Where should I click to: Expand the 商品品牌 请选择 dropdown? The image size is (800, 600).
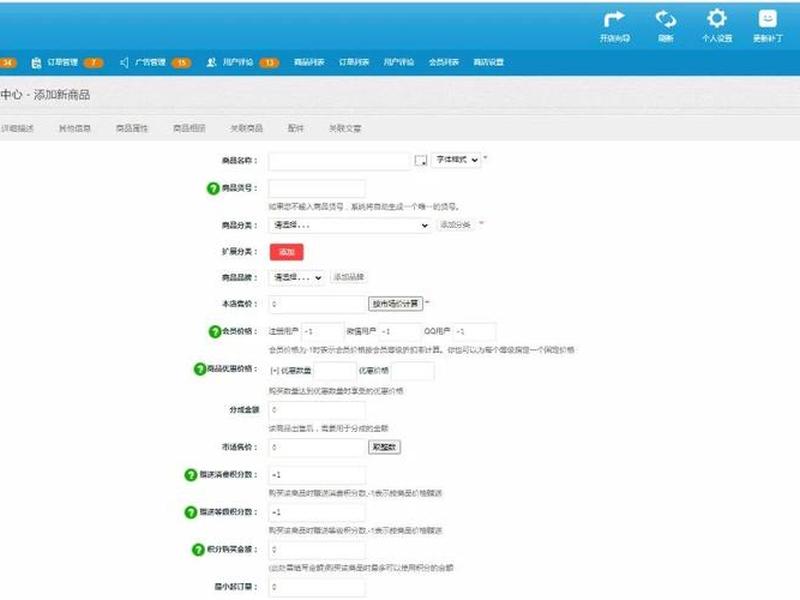point(297,278)
